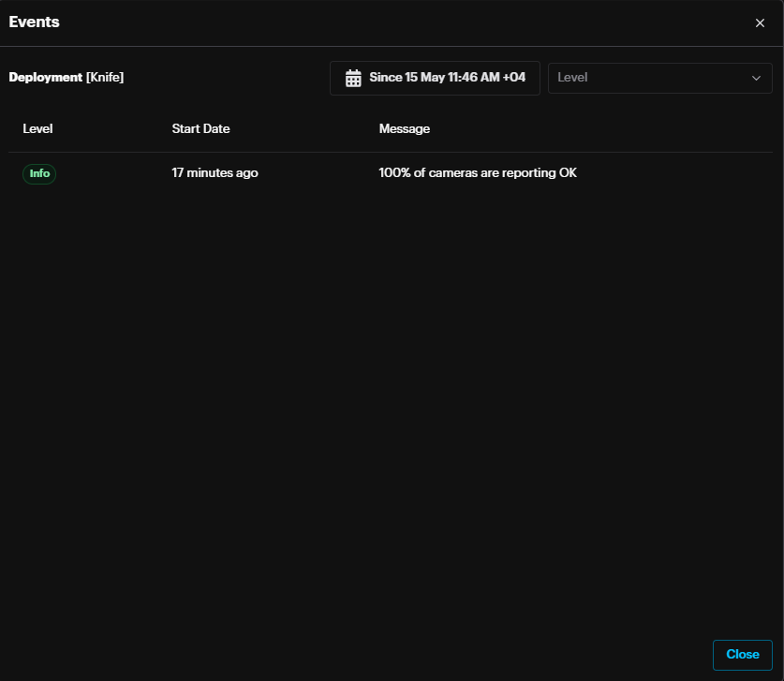This screenshot has height=681, width=784.
Task: Click the 'Level' placeholder text in filter
Action: point(572,78)
